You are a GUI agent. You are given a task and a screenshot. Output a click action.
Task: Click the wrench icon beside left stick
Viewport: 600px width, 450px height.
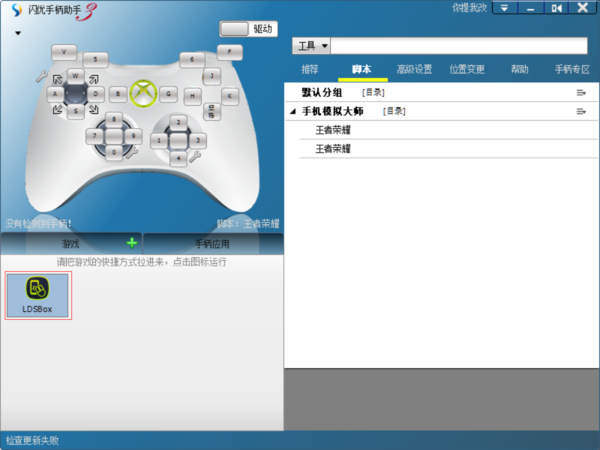coord(41,76)
